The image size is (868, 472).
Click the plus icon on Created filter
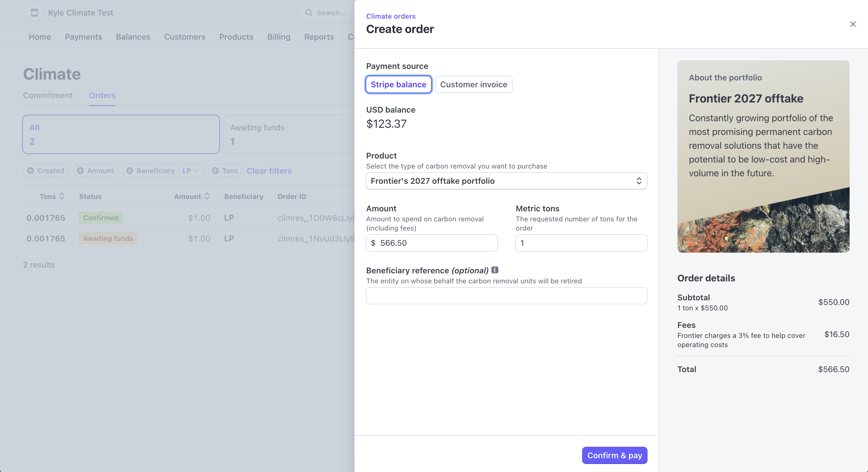tap(30, 171)
